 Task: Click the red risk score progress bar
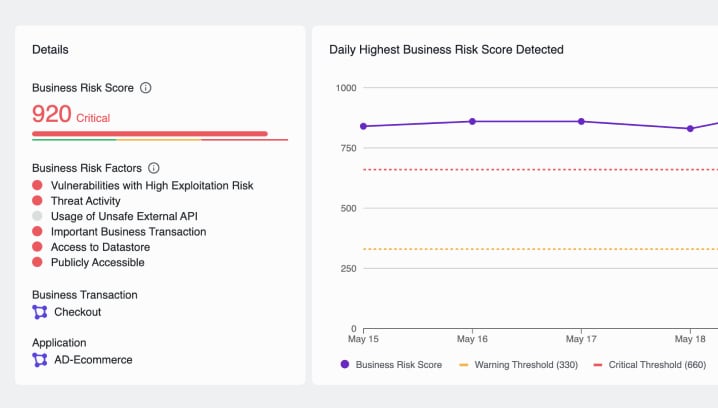150,133
